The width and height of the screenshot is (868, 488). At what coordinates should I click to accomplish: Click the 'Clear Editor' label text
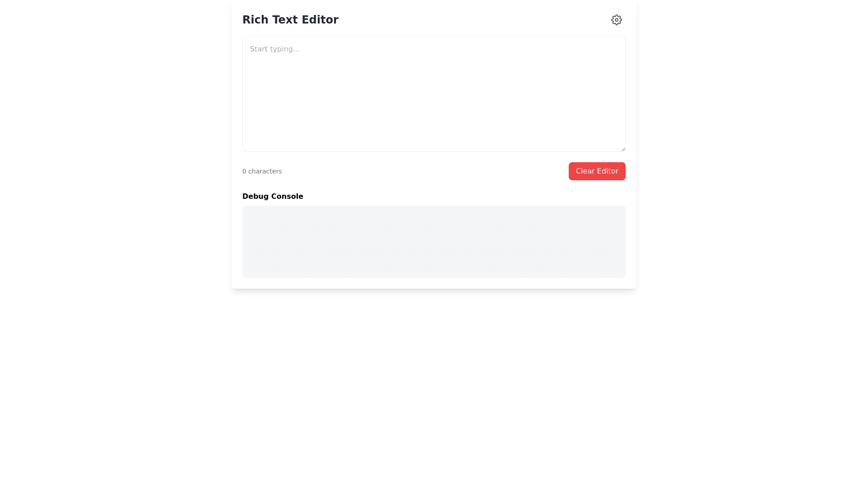click(x=597, y=171)
